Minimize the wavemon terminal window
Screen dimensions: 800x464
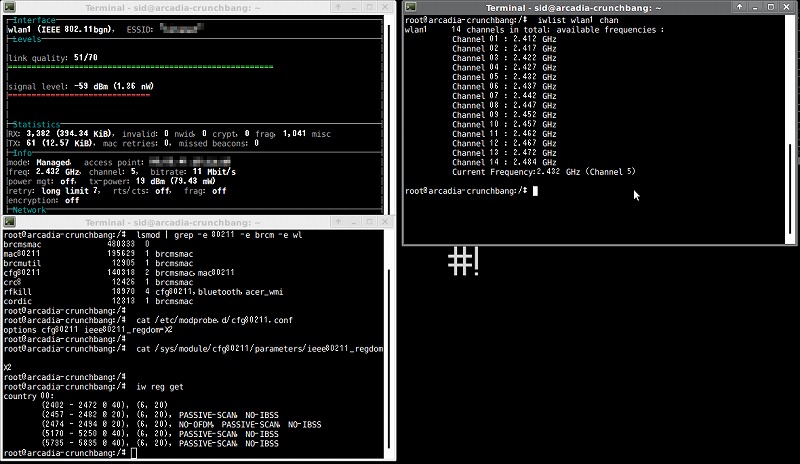tap(354, 7)
